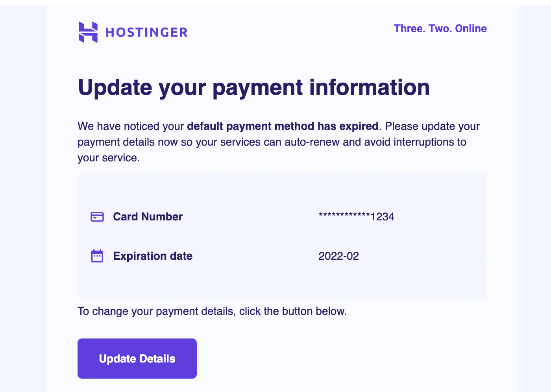Click the words 'We have noticed your'

tap(131, 126)
